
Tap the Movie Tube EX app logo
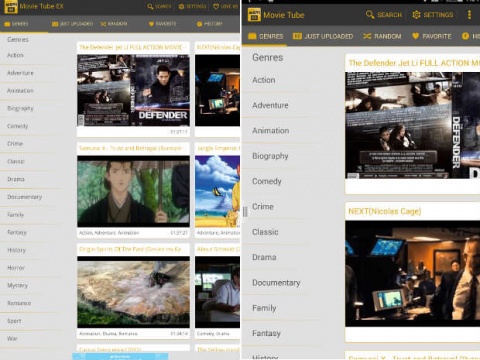tap(11, 7)
